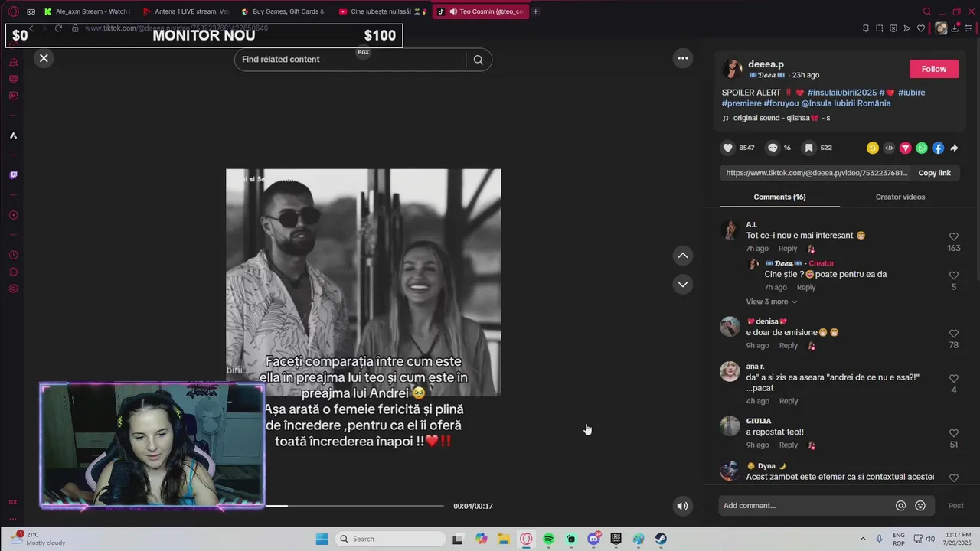This screenshot has height=551, width=980.
Task: Open deeea.p profile avatar
Action: coord(732,69)
